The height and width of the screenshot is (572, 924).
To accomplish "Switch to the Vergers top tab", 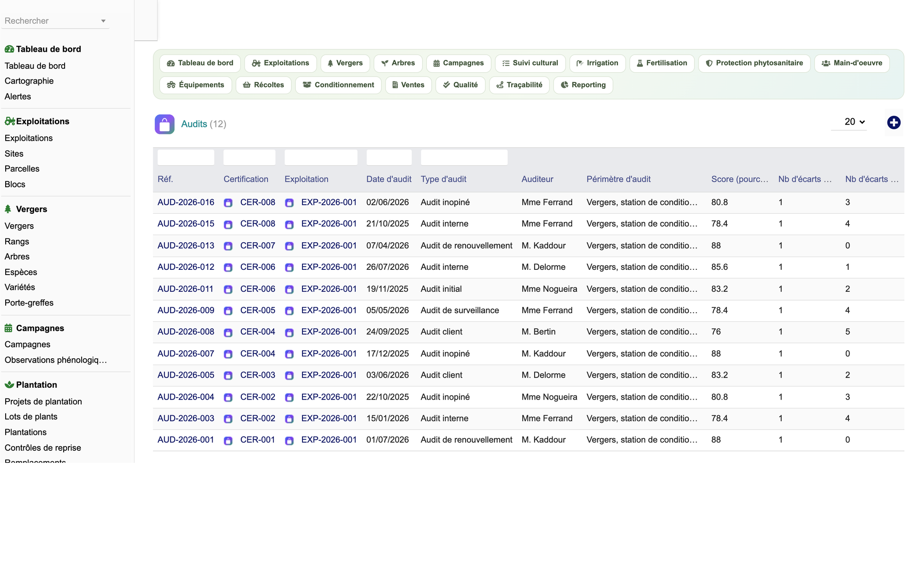I will pyautogui.click(x=345, y=63).
